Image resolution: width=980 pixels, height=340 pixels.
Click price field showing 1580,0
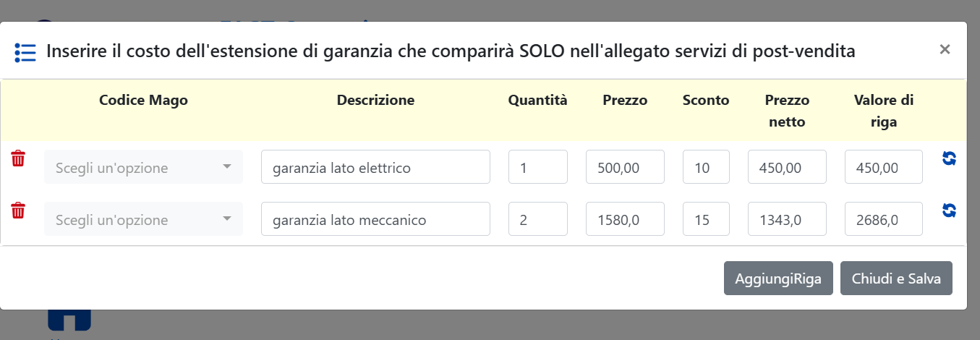625,219
